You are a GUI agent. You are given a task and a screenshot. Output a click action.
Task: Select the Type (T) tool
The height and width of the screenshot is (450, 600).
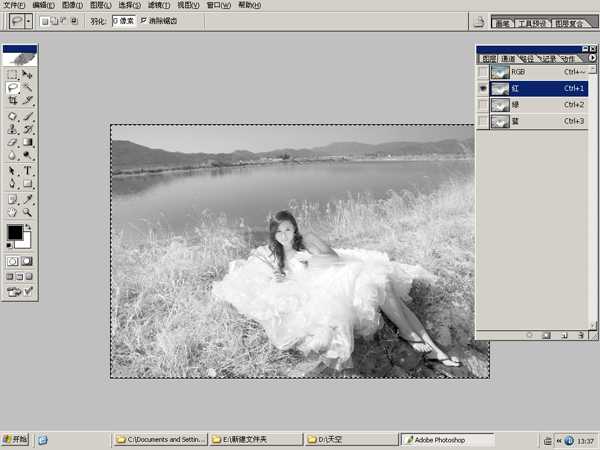[28, 170]
